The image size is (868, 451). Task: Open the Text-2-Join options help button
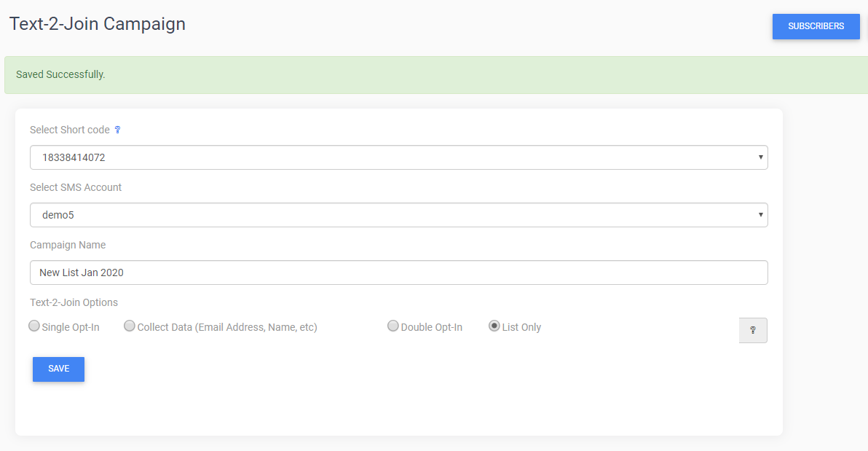click(x=752, y=330)
